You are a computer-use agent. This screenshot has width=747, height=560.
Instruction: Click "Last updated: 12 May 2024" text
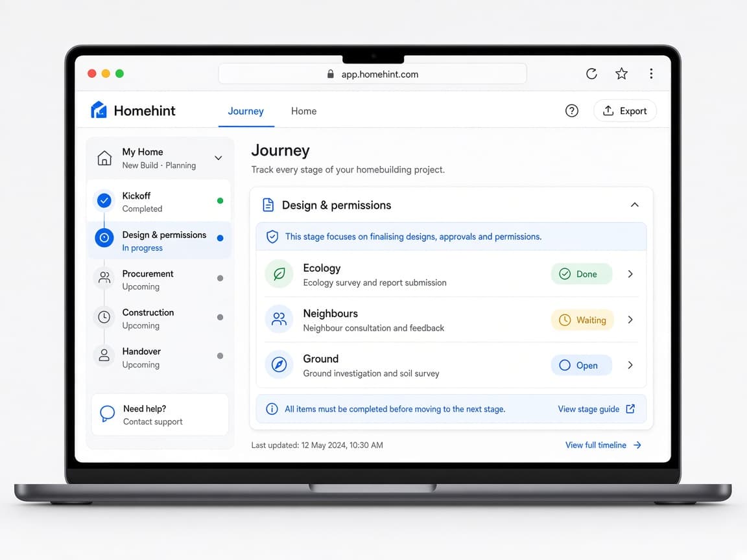299,445
